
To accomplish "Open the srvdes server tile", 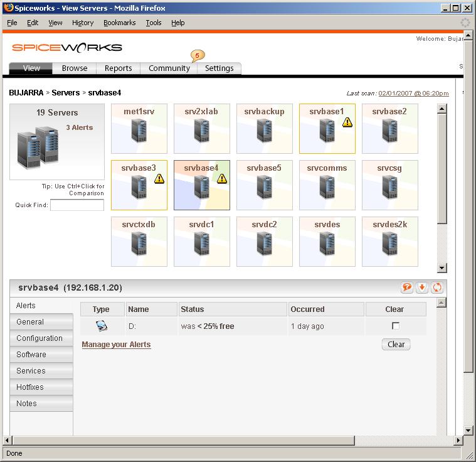I will click(327, 242).
